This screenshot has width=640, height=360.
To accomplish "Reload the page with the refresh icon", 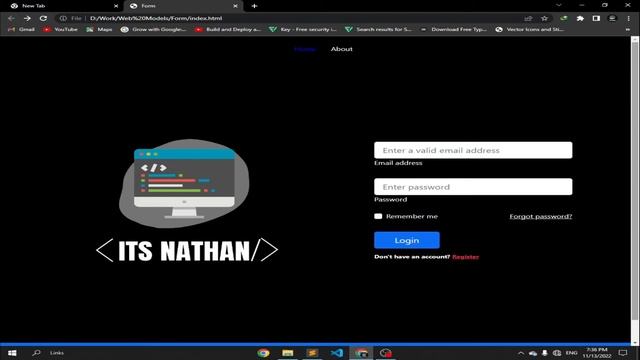I will point(43,18).
